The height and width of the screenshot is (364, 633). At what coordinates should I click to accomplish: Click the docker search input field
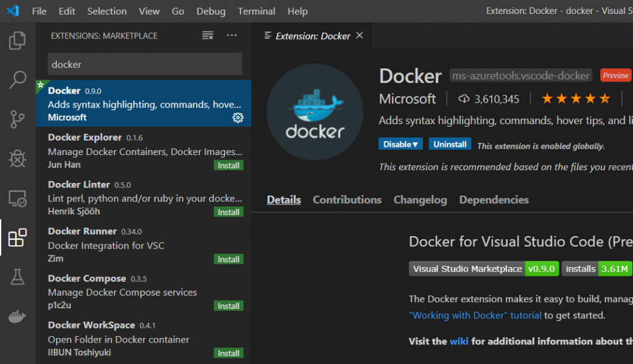coord(145,64)
